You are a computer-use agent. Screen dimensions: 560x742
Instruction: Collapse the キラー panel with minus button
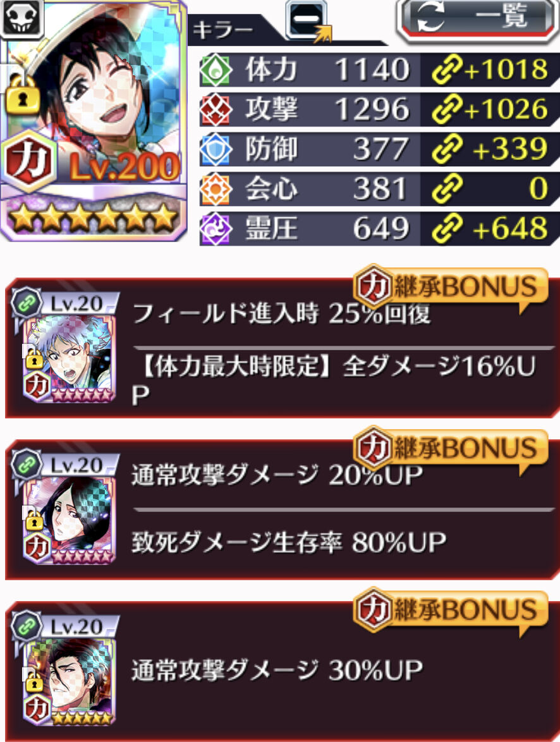coord(307,20)
